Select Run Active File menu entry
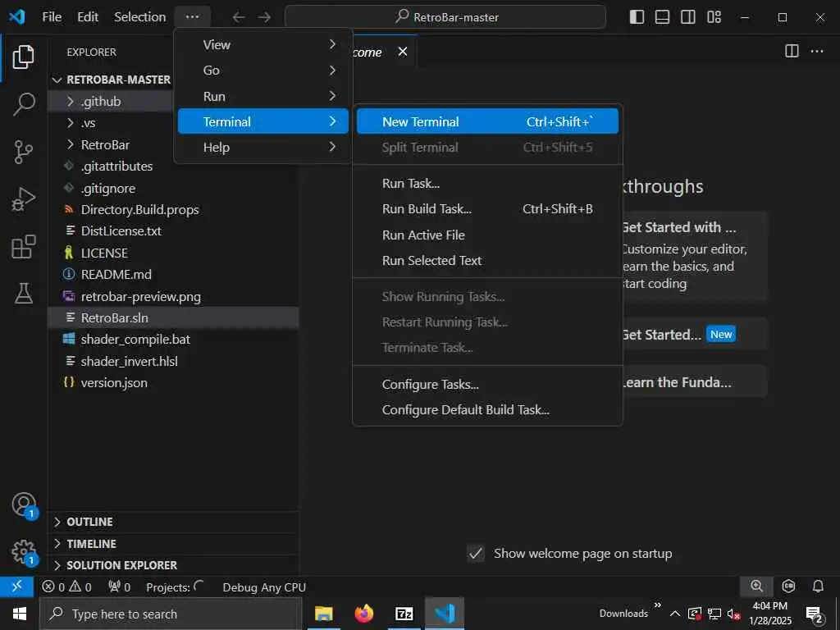This screenshot has width=840, height=630. [x=487, y=235]
